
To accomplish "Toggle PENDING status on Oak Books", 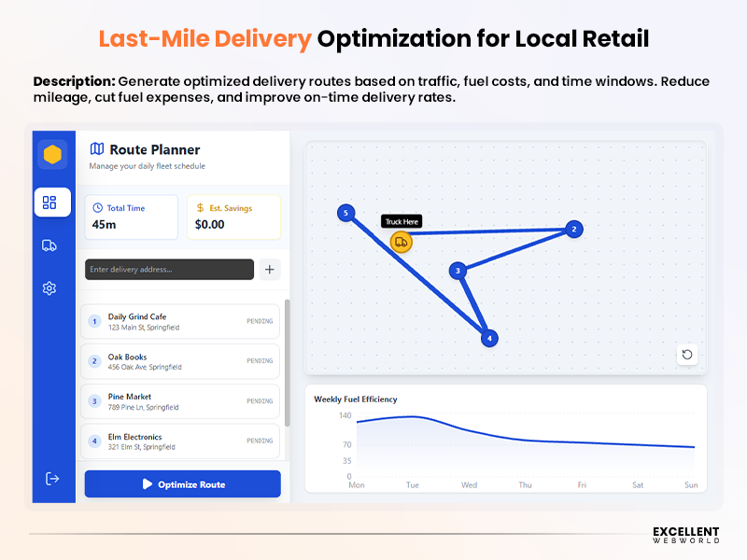I will coord(259,361).
